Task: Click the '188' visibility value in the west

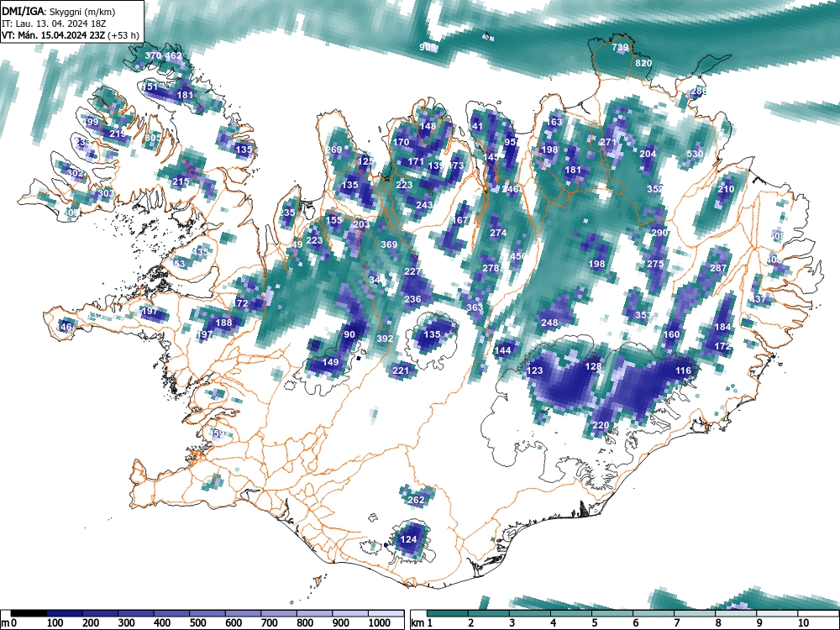Action: 223,323
